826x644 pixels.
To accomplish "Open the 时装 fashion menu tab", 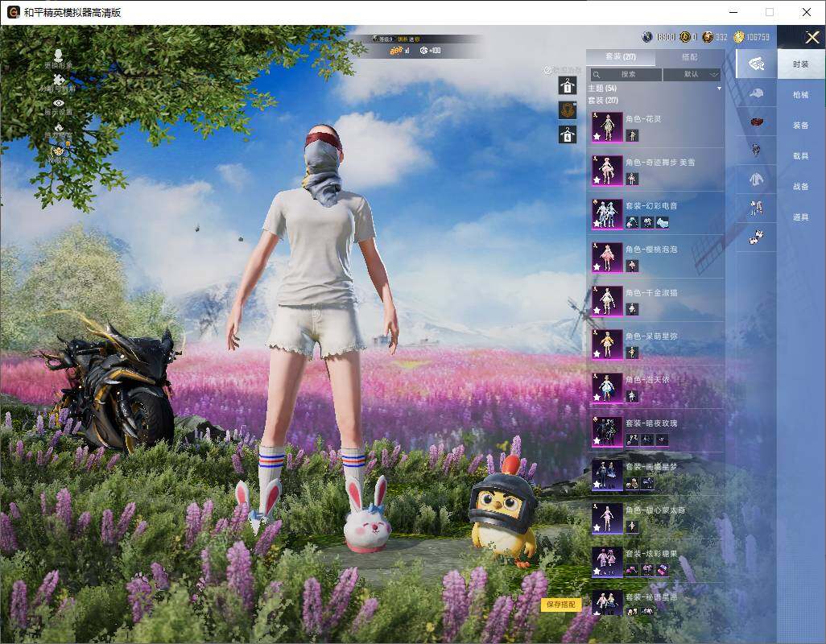I will point(801,64).
